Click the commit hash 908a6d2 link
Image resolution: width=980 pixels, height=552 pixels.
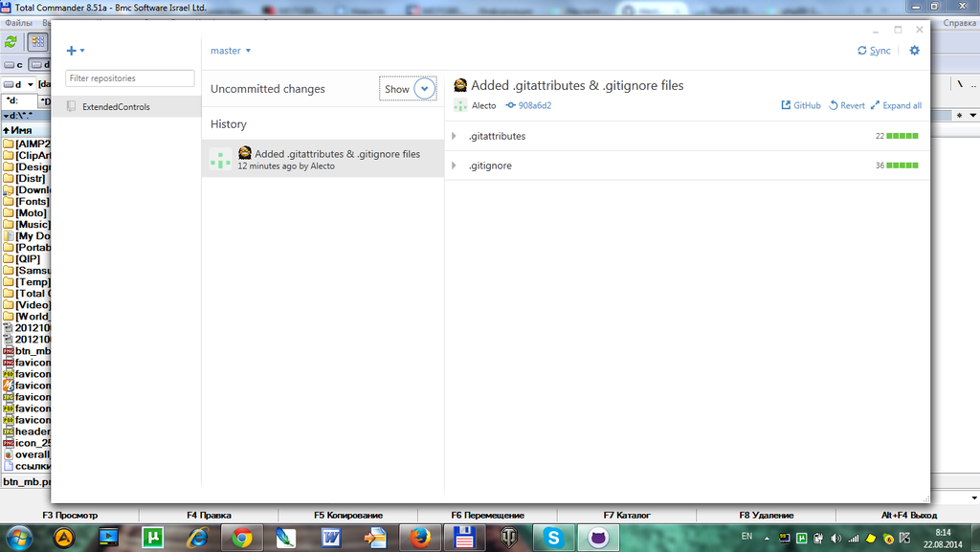[x=529, y=105]
